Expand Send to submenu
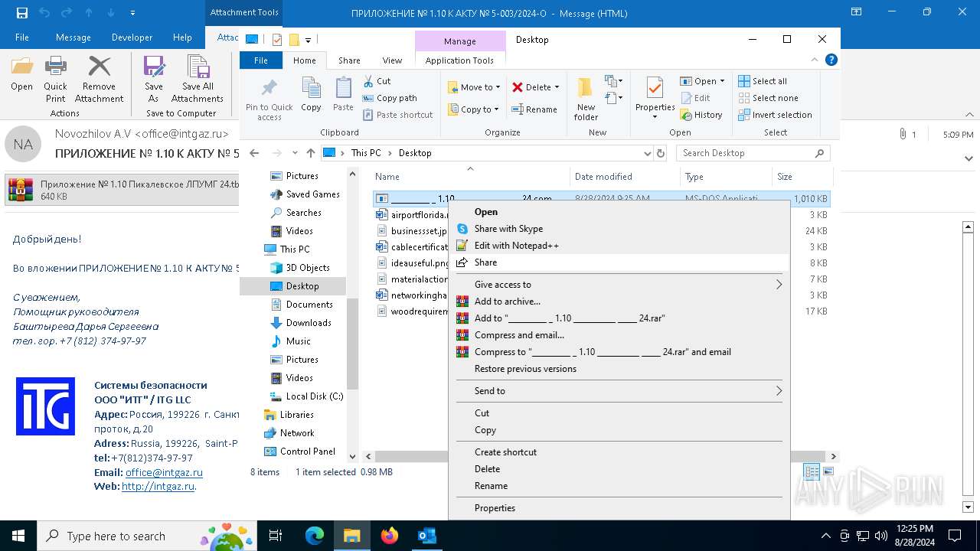Screen dimensions: 980x551 [619, 391]
